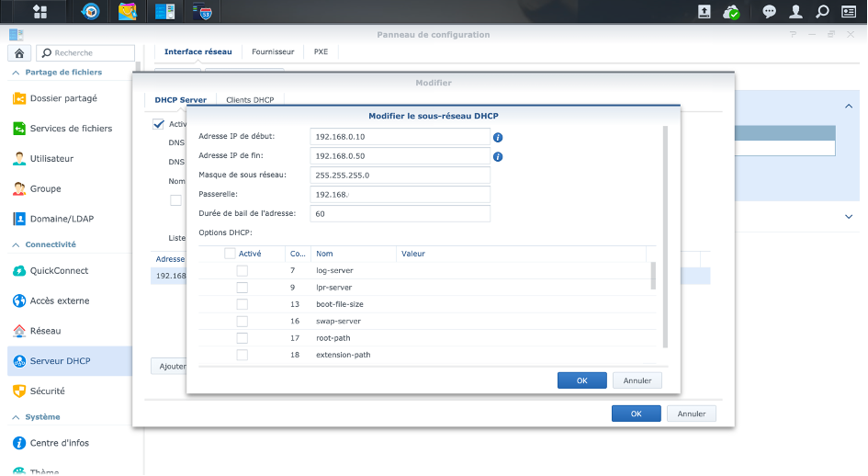Switch to the Clients DHCP tab
This screenshot has width=868, height=476.
pyautogui.click(x=250, y=100)
